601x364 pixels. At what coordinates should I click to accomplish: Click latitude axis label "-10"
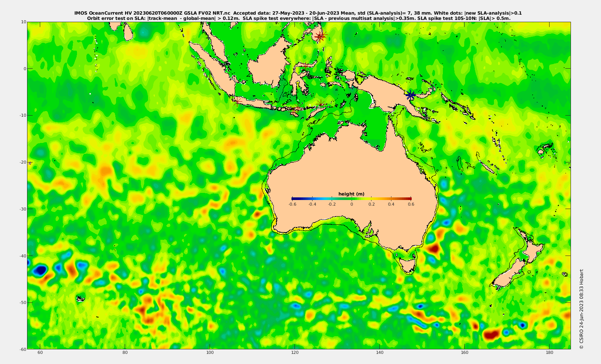23,115
